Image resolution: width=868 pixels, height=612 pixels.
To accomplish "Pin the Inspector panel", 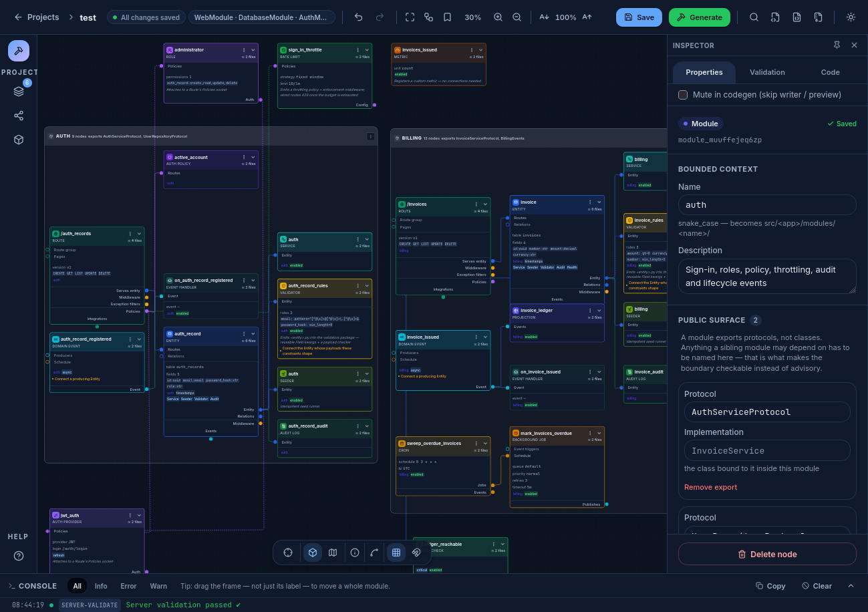I will click(x=837, y=45).
